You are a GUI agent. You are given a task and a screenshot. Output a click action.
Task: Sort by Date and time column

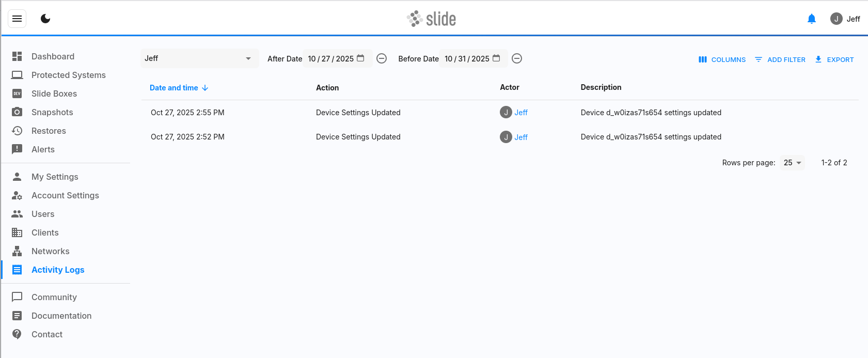coord(174,88)
